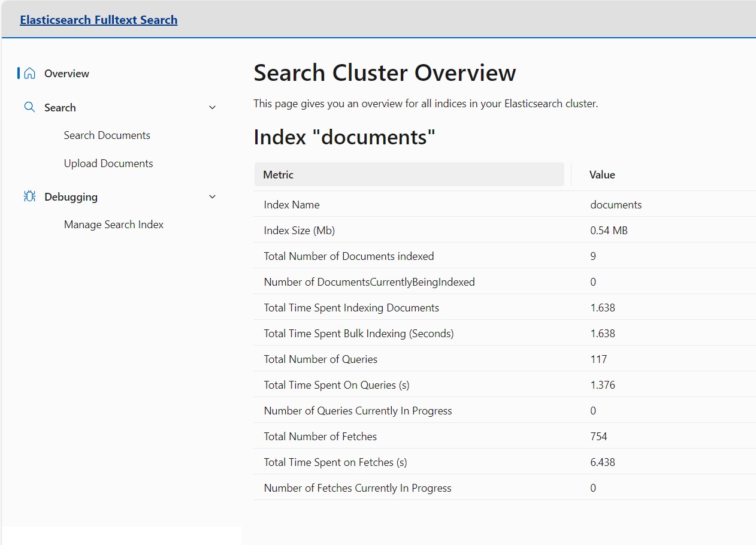Click the Elasticsearch Fulltext Search title link
This screenshot has width=756, height=545.
point(99,20)
